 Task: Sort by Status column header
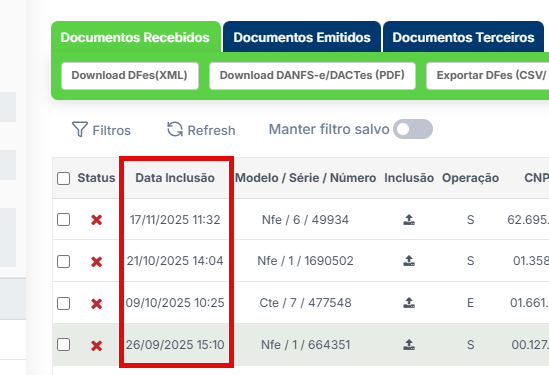[x=96, y=178]
